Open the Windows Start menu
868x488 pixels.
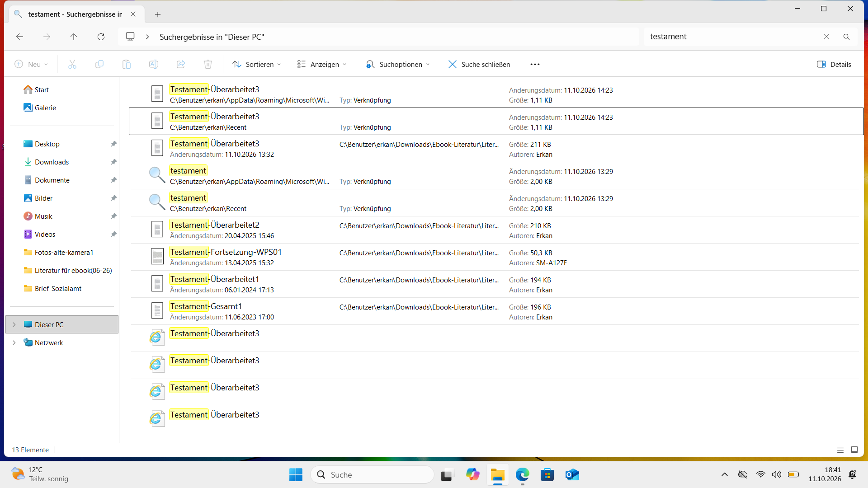296,474
